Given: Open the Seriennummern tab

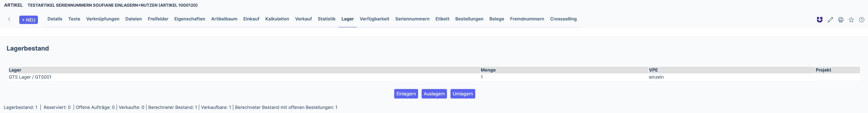Looking at the screenshot, I should 412,19.
